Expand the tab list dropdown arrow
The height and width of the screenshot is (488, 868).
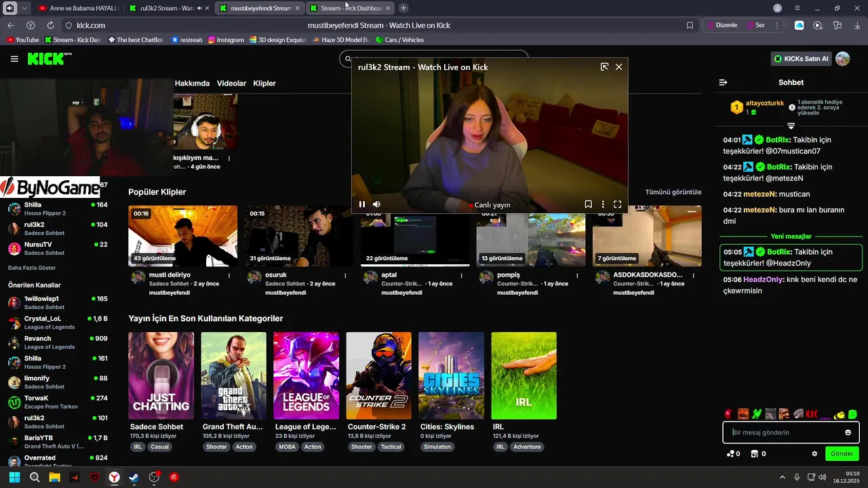24,8
